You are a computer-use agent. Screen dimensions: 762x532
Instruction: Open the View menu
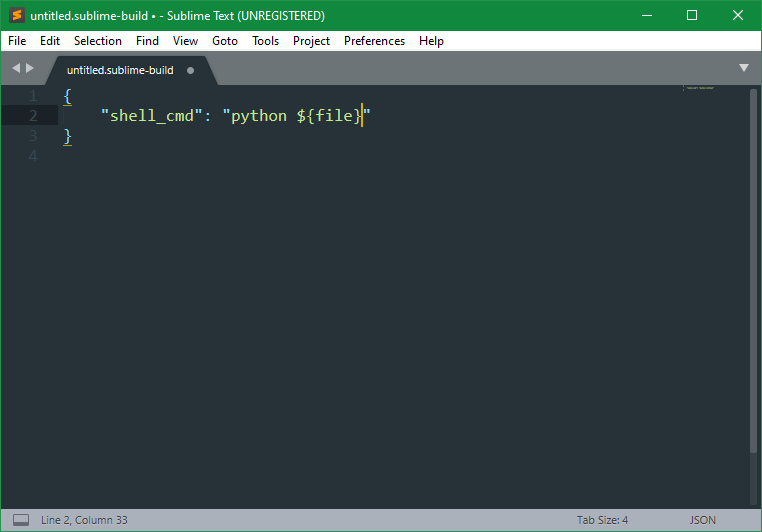(185, 41)
